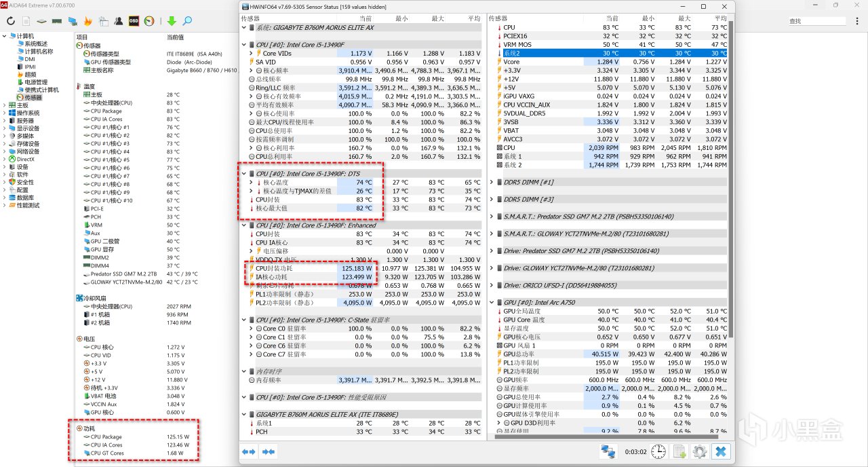Click the 当前 column header in HWiNFO left panel
The height and width of the screenshot is (467, 868).
click(366, 19)
